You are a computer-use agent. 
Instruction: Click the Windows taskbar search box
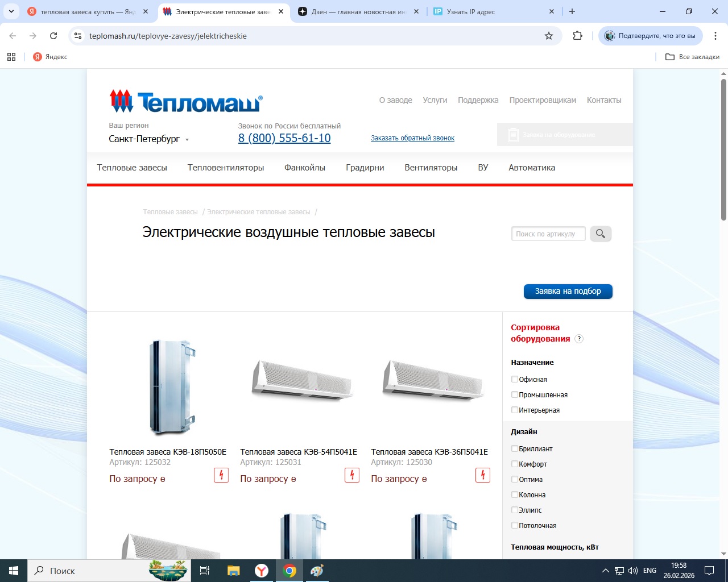pyautogui.click(x=109, y=571)
